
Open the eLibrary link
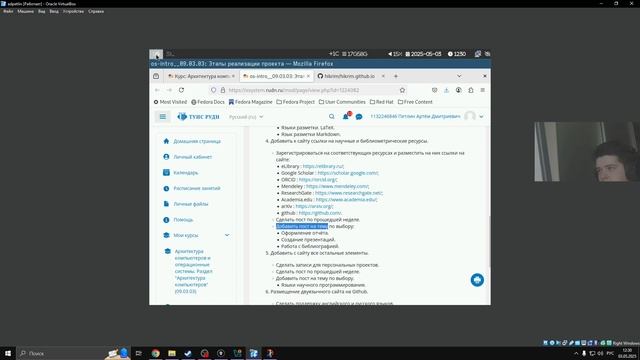tap(323, 166)
